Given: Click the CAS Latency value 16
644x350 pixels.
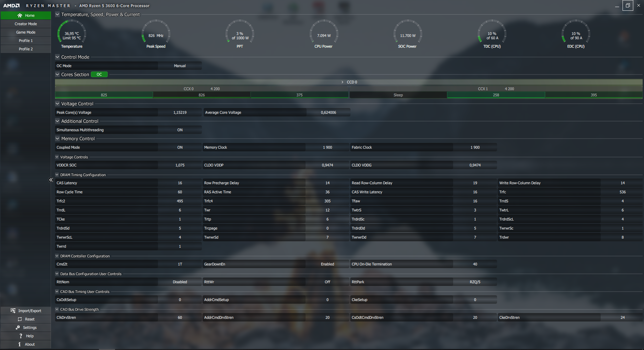Looking at the screenshot, I should click(x=180, y=183).
